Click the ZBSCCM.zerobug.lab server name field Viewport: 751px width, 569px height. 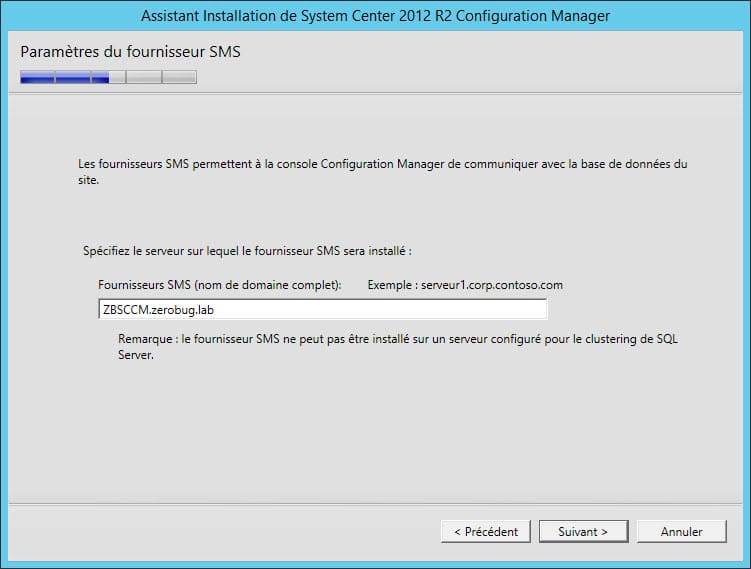coord(322,309)
